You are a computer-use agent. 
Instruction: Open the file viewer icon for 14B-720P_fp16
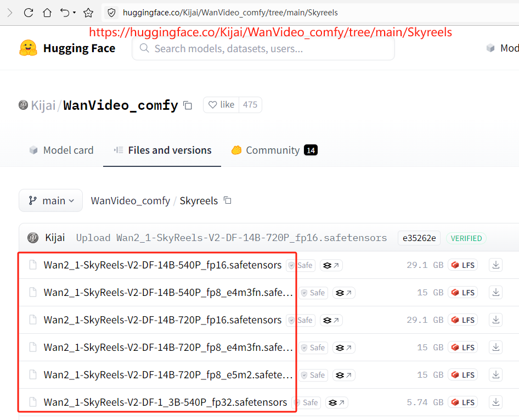pos(331,320)
